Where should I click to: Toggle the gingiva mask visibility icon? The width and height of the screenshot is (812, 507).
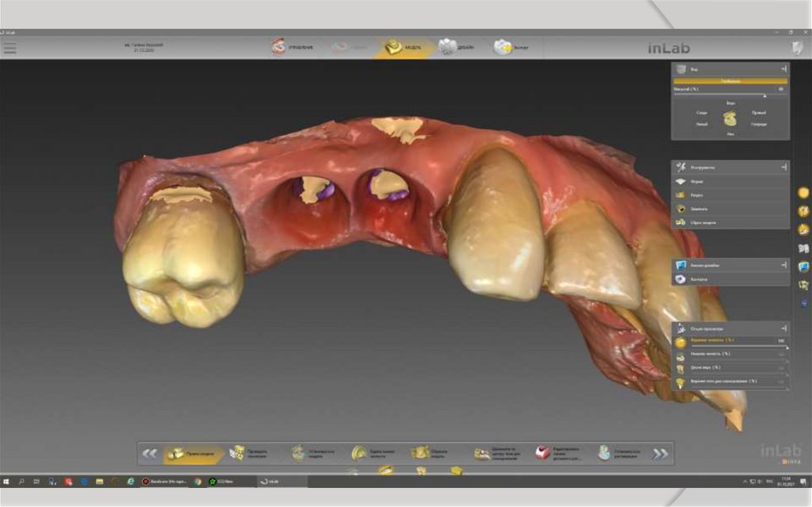680,370
